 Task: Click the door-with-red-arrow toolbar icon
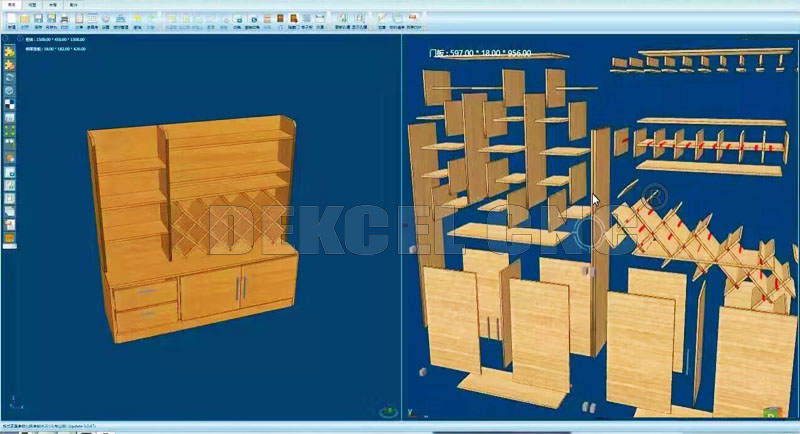pos(293,19)
